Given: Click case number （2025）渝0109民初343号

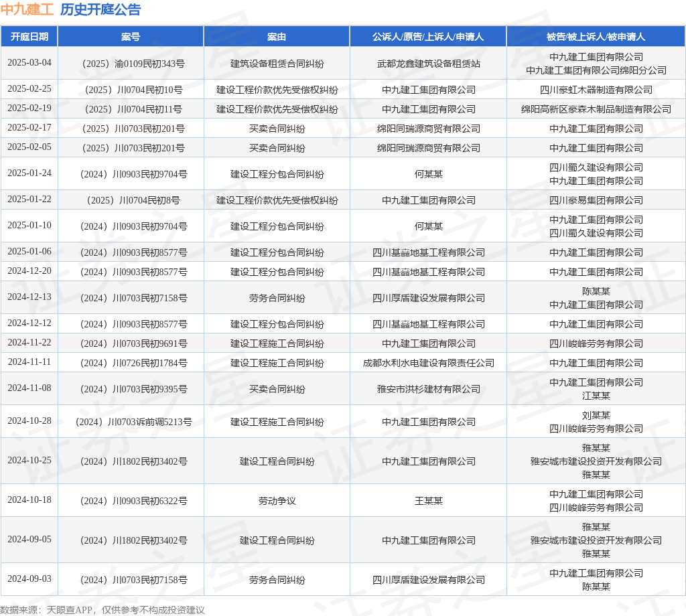Looking at the screenshot, I should point(133,64).
